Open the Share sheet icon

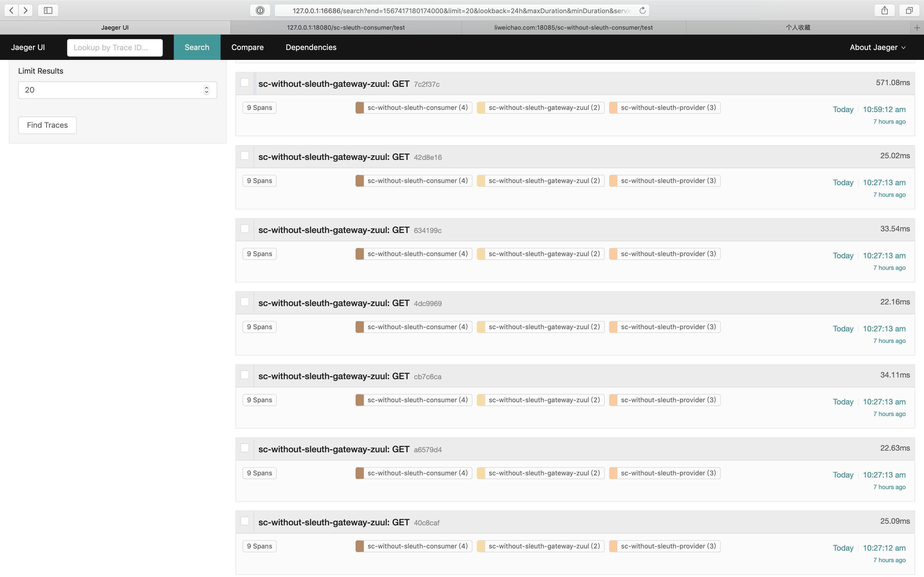[884, 10]
